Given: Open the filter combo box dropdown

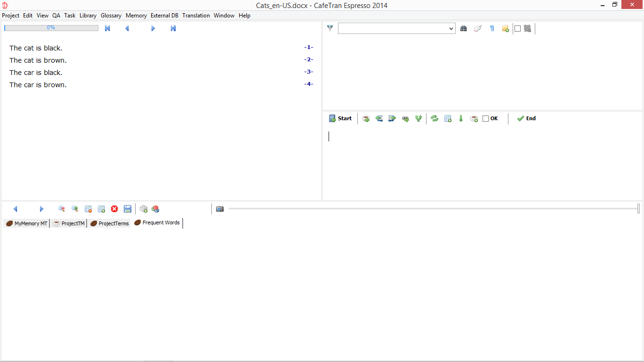Looking at the screenshot, I should point(451,29).
